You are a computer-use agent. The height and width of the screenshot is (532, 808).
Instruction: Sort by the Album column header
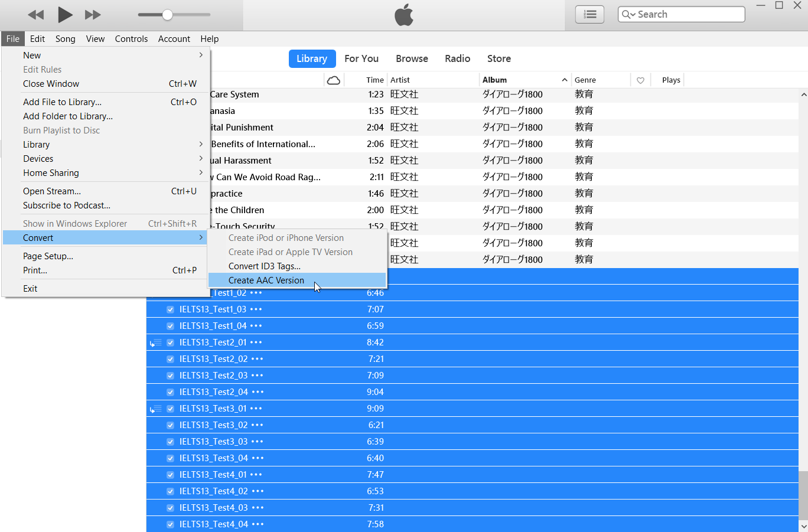click(524, 80)
